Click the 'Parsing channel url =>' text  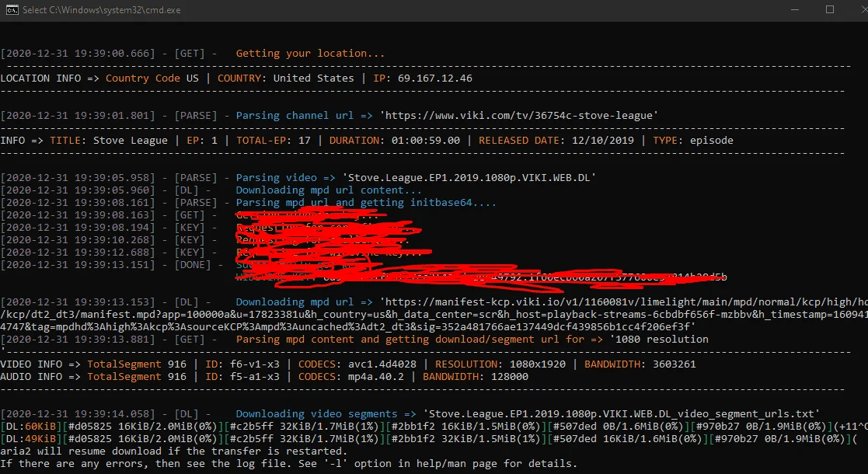pyautogui.click(x=305, y=116)
